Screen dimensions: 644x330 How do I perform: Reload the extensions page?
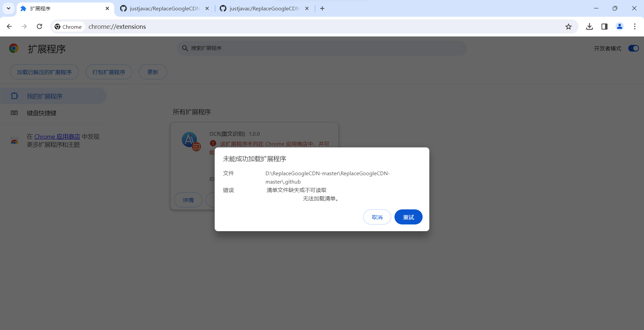pos(40,26)
